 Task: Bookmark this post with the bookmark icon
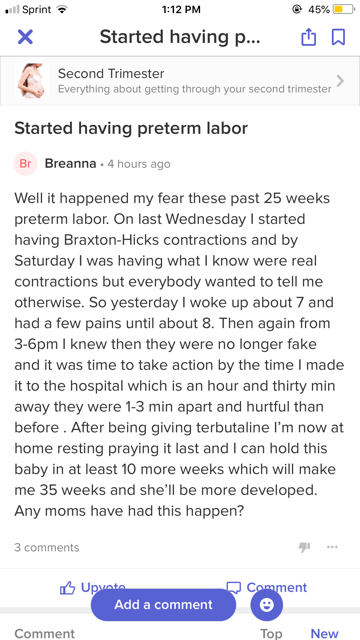[x=338, y=37]
